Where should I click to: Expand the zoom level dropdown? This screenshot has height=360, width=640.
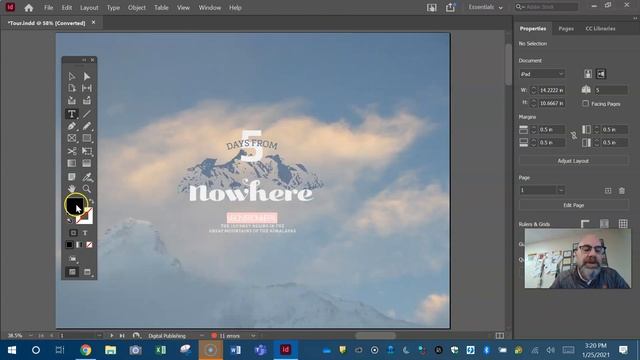click(x=31, y=336)
